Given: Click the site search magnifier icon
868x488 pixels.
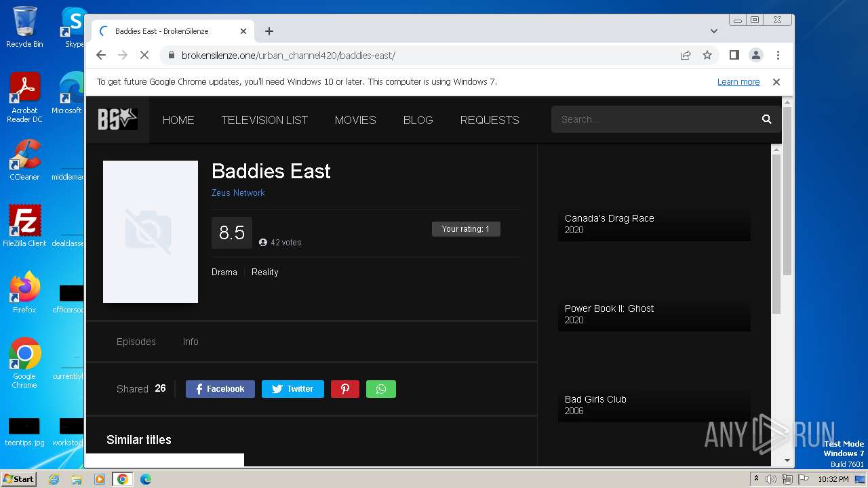Looking at the screenshot, I should coord(766,119).
